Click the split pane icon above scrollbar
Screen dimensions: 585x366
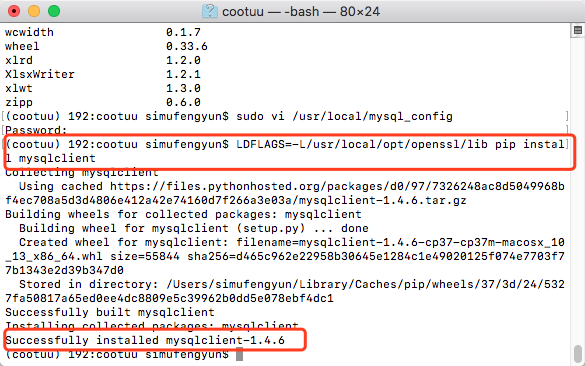(x=578, y=30)
